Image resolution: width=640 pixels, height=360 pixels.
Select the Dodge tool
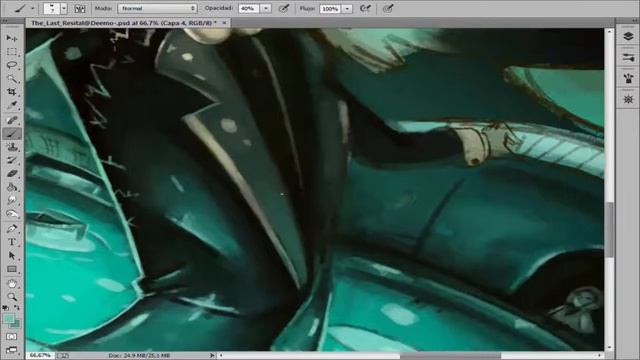pos(11,214)
